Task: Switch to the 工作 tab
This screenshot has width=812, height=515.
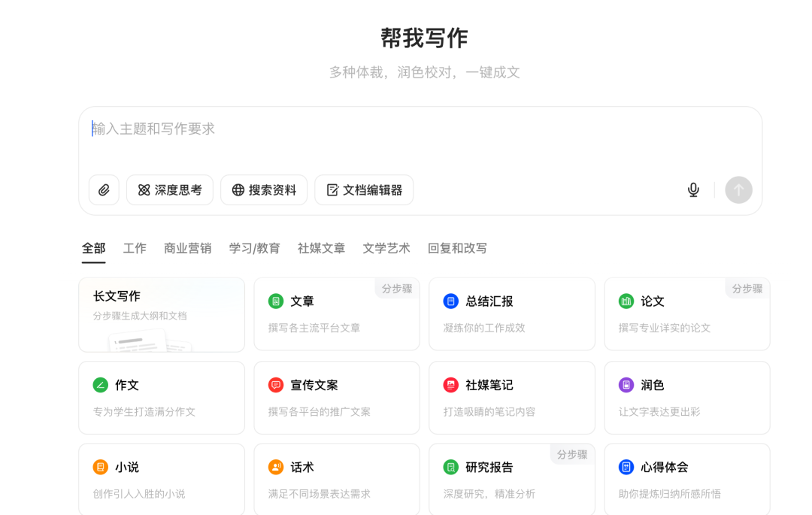Action: coord(135,248)
